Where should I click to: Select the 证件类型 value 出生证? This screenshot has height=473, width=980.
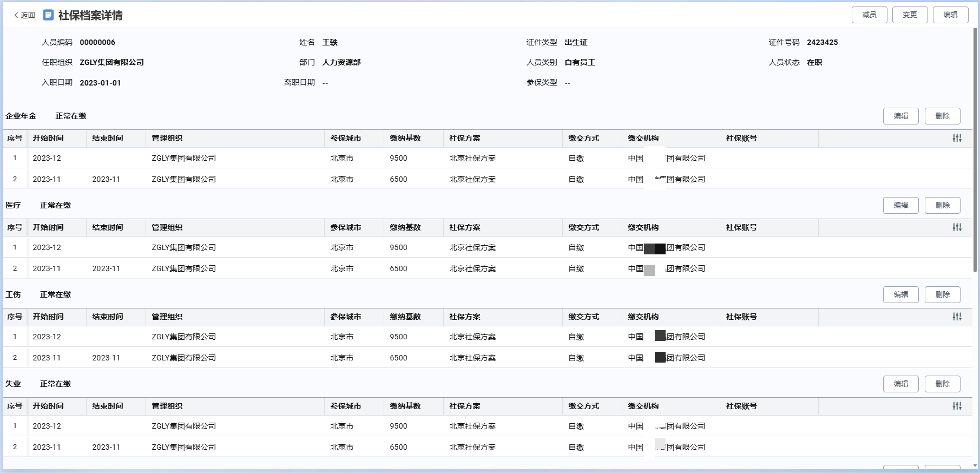(576, 42)
